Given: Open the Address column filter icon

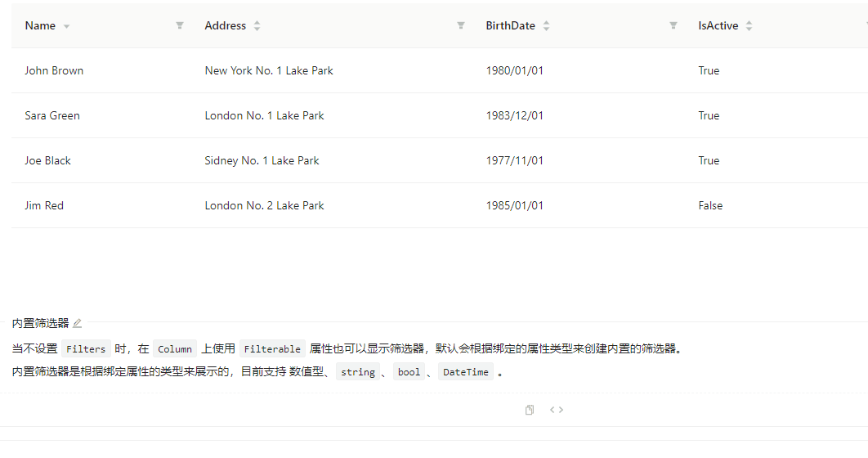Looking at the screenshot, I should pyautogui.click(x=461, y=25).
